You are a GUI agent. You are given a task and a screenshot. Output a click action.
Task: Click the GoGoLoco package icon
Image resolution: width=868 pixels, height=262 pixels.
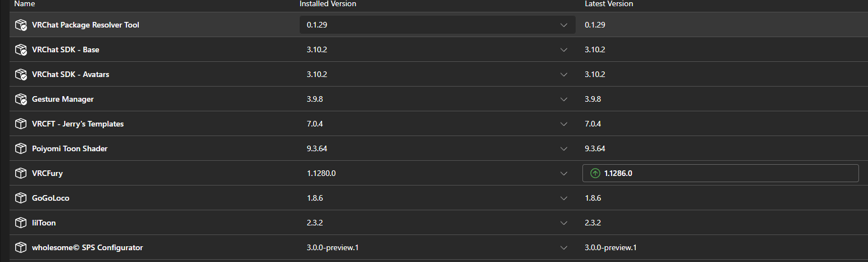tap(21, 198)
